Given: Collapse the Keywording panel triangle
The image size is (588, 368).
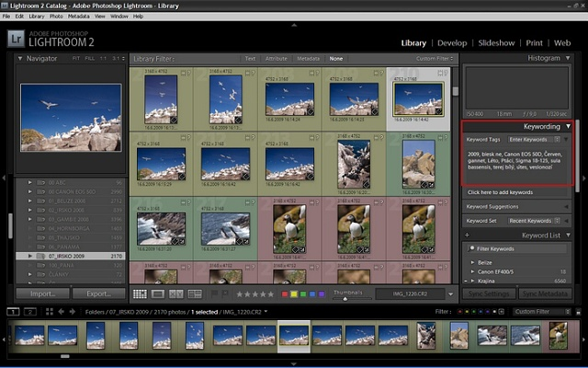Looking at the screenshot, I should click(569, 127).
